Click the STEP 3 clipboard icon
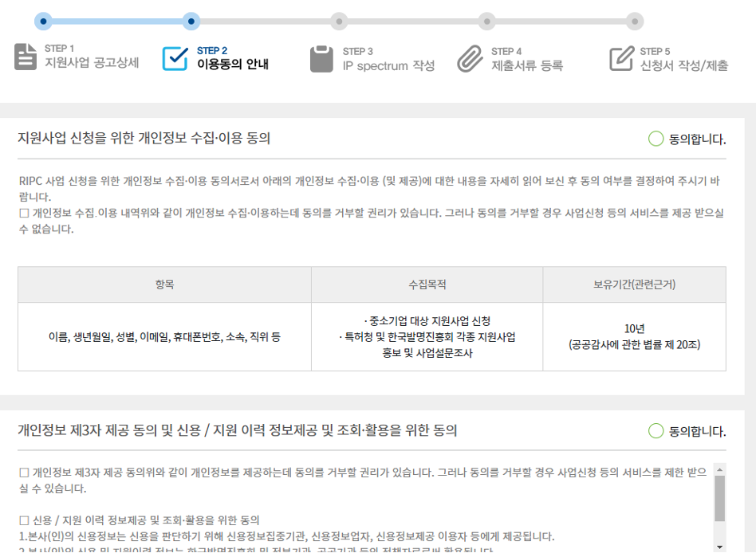 click(x=321, y=58)
